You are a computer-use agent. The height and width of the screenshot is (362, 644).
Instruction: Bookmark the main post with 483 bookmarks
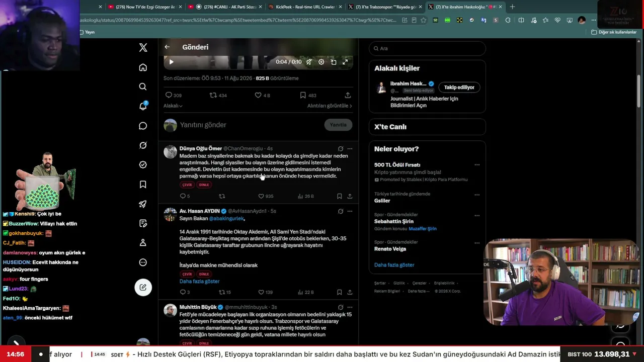(x=308, y=95)
